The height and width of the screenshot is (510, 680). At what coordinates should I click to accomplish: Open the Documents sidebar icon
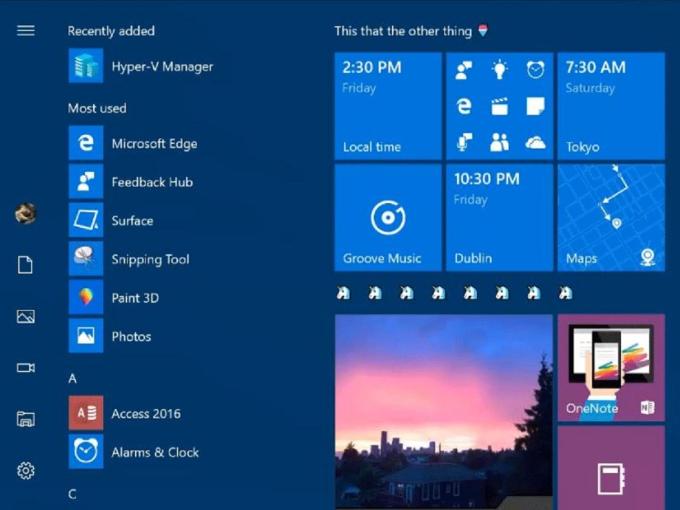click(26, 265)
